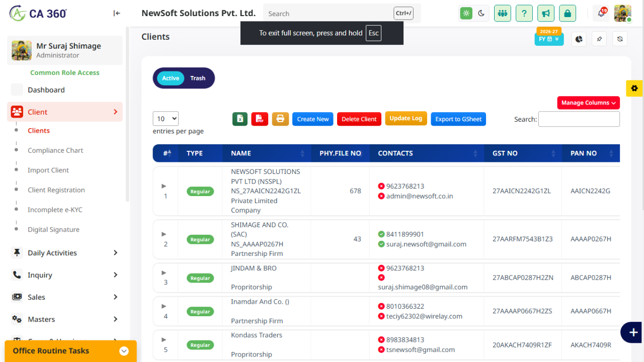Viewport: 644px width, 362px height.
Task: Expand row 2 SHIMAGE AND CO. details
Action: pos(164,234)
